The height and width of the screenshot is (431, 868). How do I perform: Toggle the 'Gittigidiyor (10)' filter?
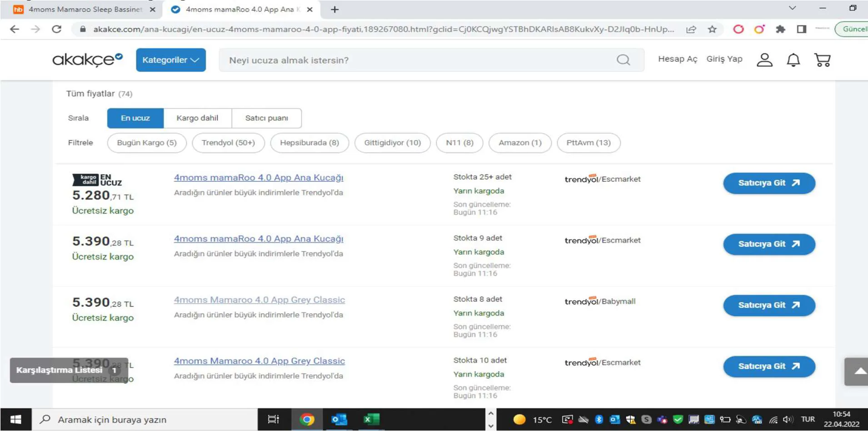click(x=393, y=143)
